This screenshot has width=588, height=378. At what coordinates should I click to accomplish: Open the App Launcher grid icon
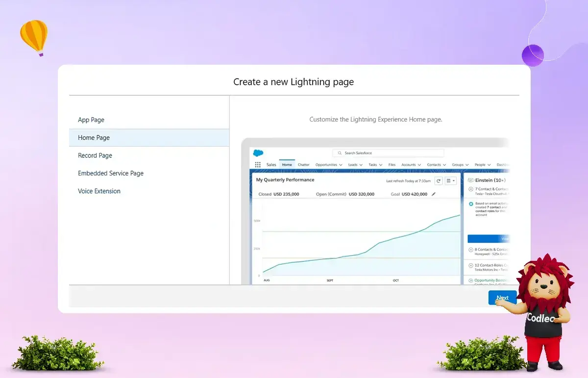coord(258,165)
